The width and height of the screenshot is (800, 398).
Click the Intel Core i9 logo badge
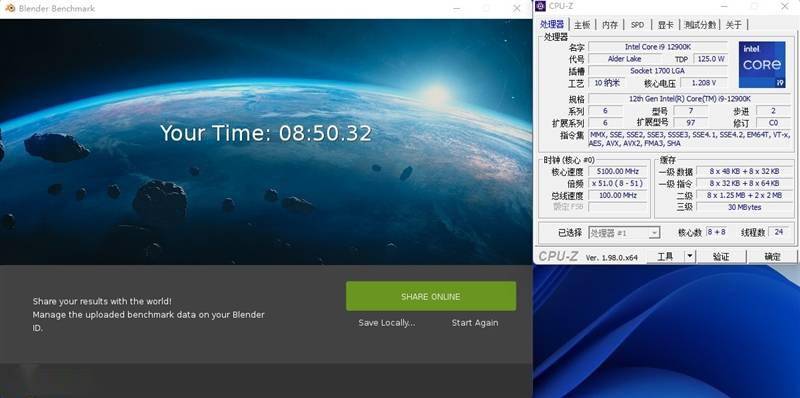point(762,64)
